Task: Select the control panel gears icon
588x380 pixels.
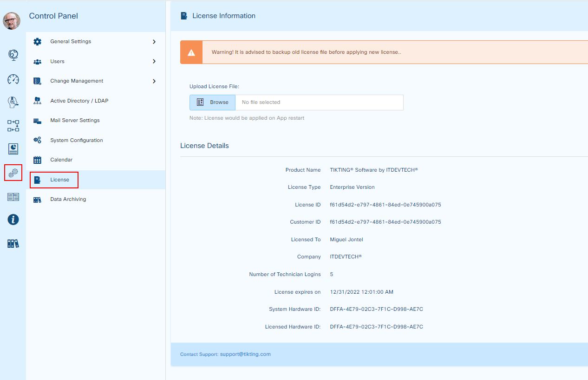Action: tap(13, 173)
